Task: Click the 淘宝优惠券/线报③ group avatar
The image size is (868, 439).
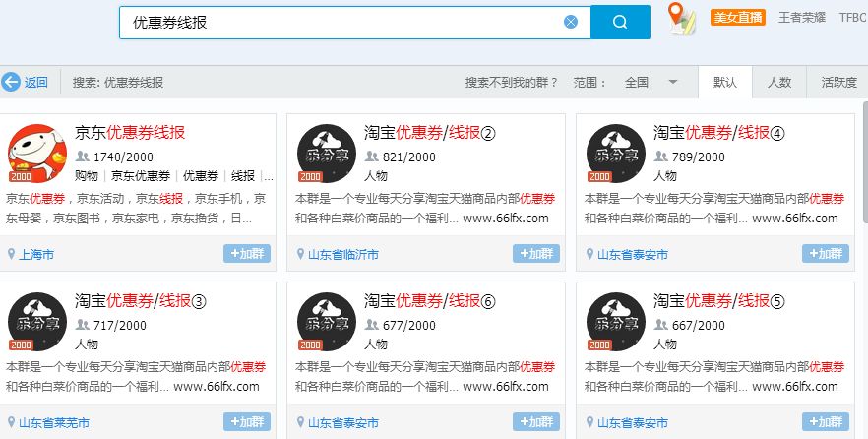Action: click(x=36, y=322)
